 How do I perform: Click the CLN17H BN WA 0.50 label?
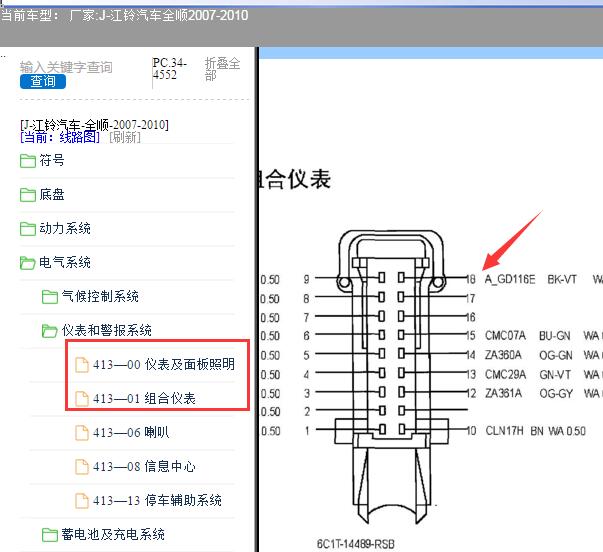pos(536,430)
